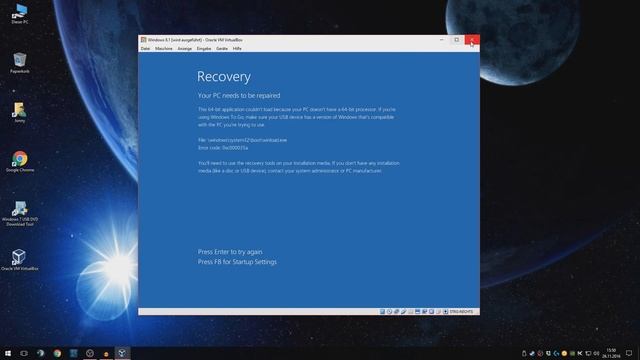This screenshot has width=640, height=360.
Task: Click the host key arrow status icon
Action: (446, 312)
